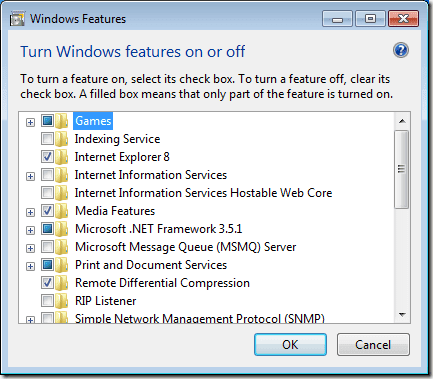Select the Indexing Service label

coord(117,139)
